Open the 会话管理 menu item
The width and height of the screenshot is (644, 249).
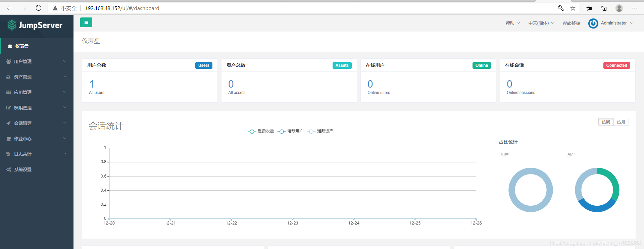pos(37,123)
